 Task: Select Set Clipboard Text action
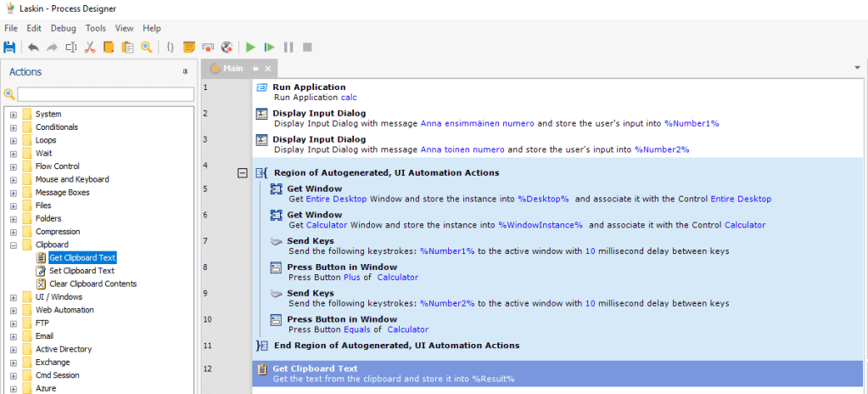[x=81, y=271]
